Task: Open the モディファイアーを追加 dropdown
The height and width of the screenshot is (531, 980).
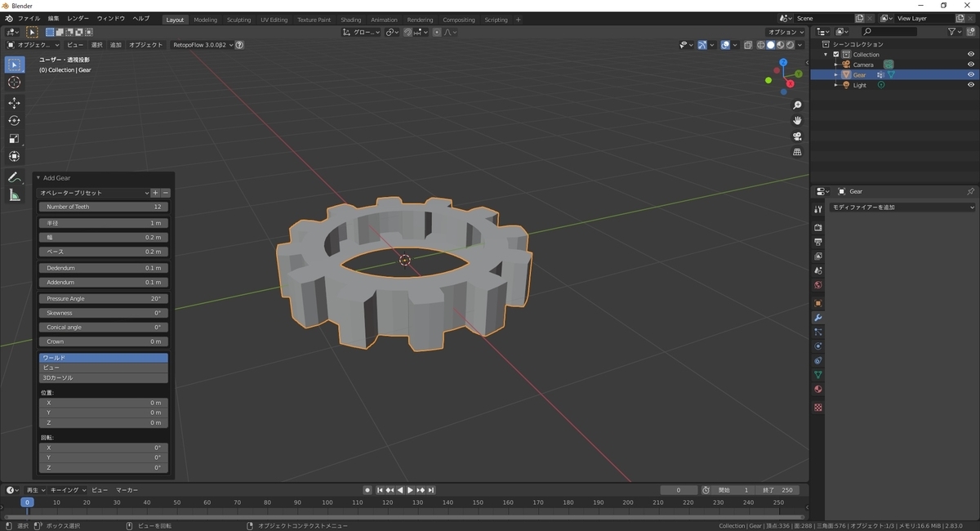Action: (902, 207)
